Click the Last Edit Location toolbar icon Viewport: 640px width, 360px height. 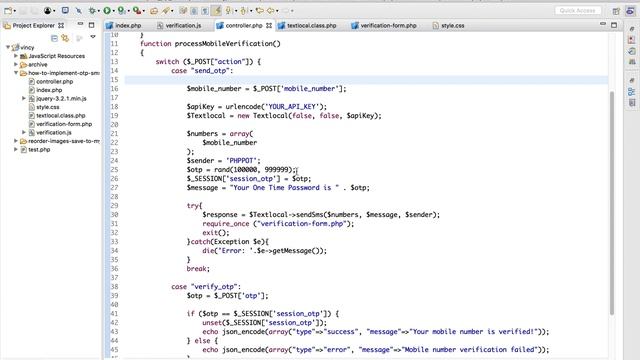click(260, 11)
